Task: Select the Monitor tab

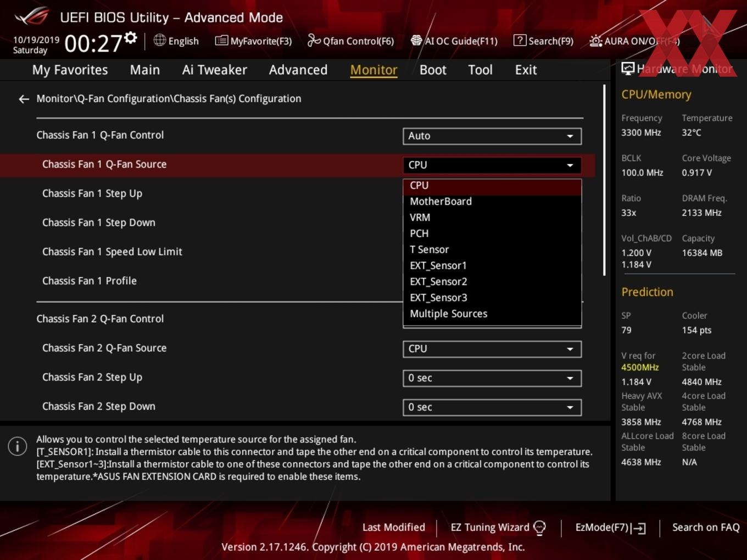Action: [374, 70]
